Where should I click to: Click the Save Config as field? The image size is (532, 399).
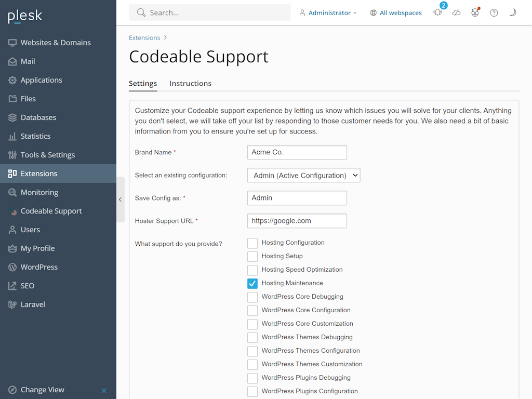(x=297, y=198)
